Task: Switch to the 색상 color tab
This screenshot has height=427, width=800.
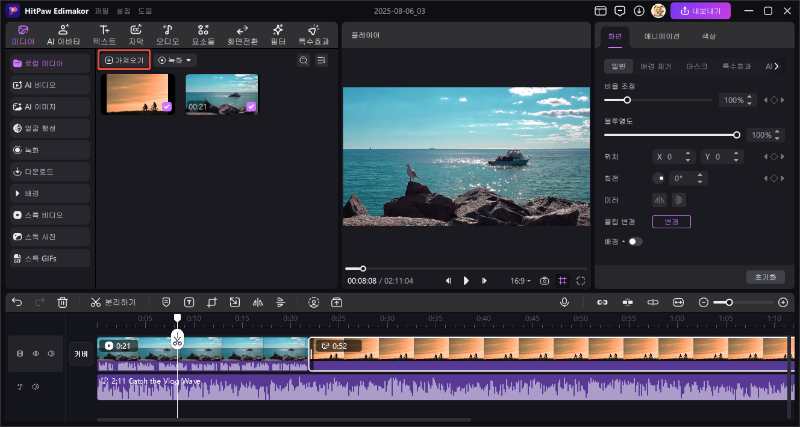Action: tap(709, 37)
